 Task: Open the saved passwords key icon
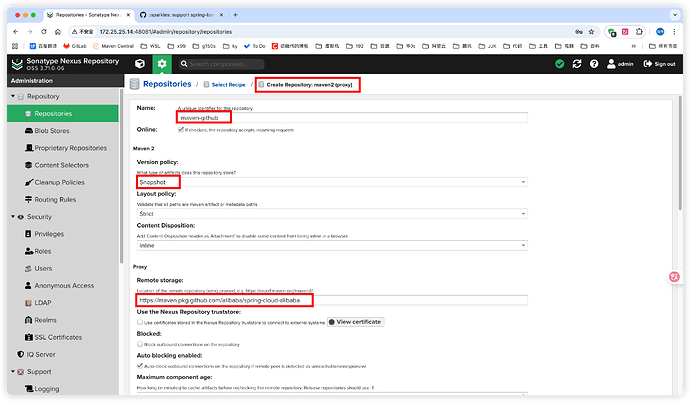[x=579, y=31]
